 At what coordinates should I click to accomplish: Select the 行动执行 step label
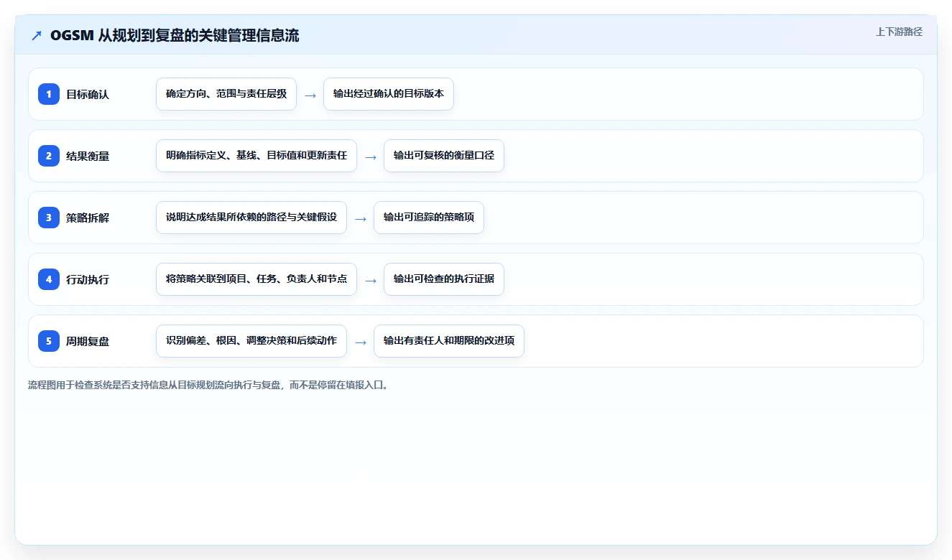88,279
